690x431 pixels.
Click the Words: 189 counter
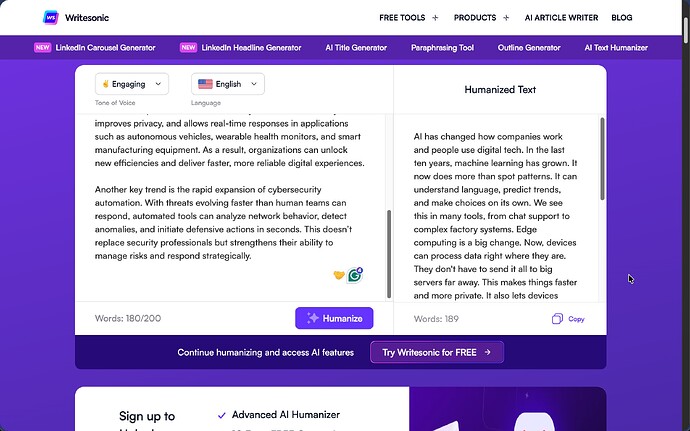(x=436, y=319)
